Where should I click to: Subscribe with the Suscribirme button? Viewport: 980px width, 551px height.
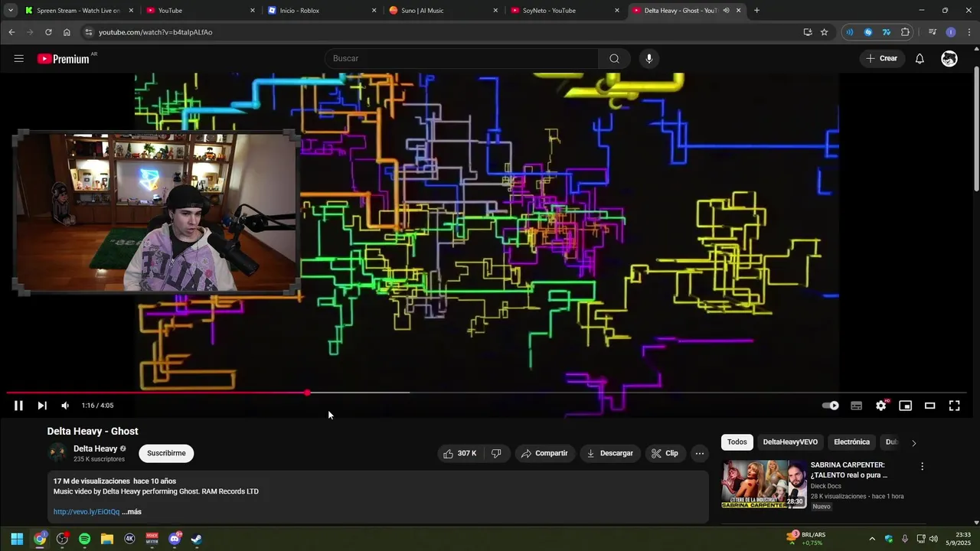click(166, 454)
